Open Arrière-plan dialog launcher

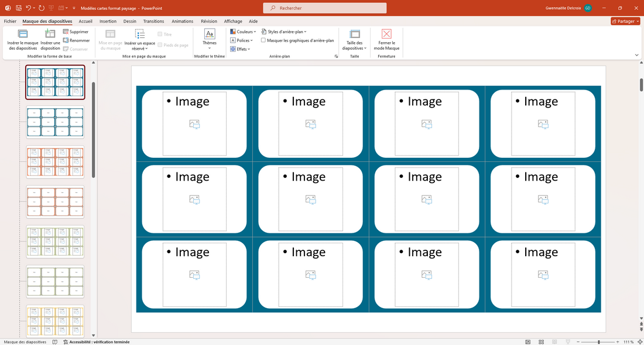pos(336,56)
